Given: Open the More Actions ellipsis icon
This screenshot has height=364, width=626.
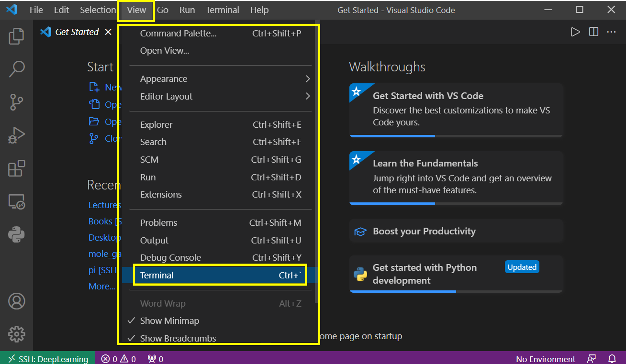Looking at the screenshot, I should point(611,32).
